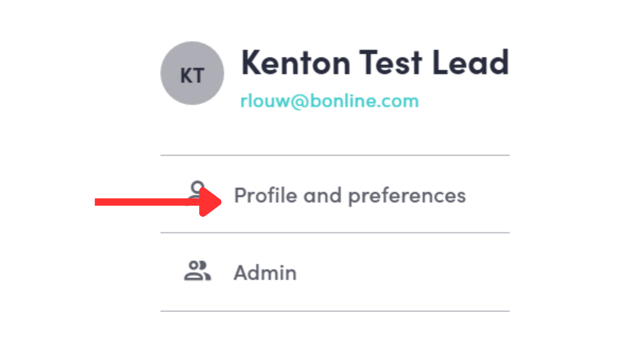
Task: Click the Kenton Test Lead name
Action: point(375,63)
